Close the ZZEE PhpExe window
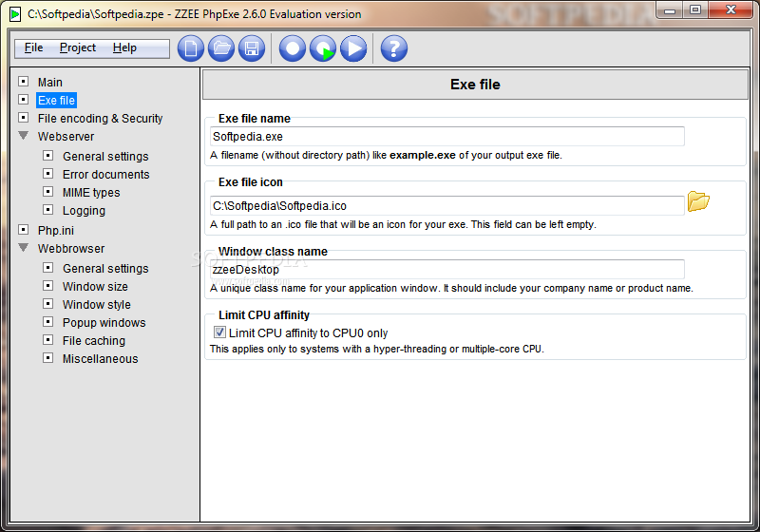 (x=731, y=10)
